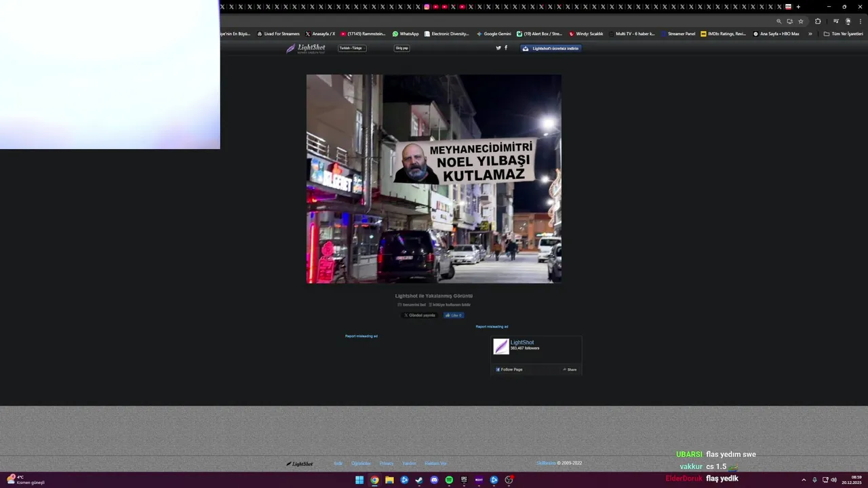This screenshot has width=868, height=488.
Task: Click the Giriş yap login button
Action: (x=402, y=48)
